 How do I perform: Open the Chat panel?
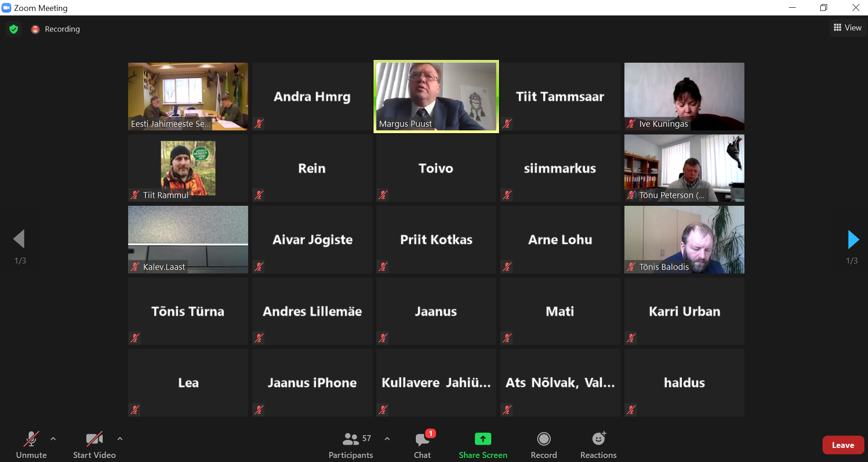422,444
